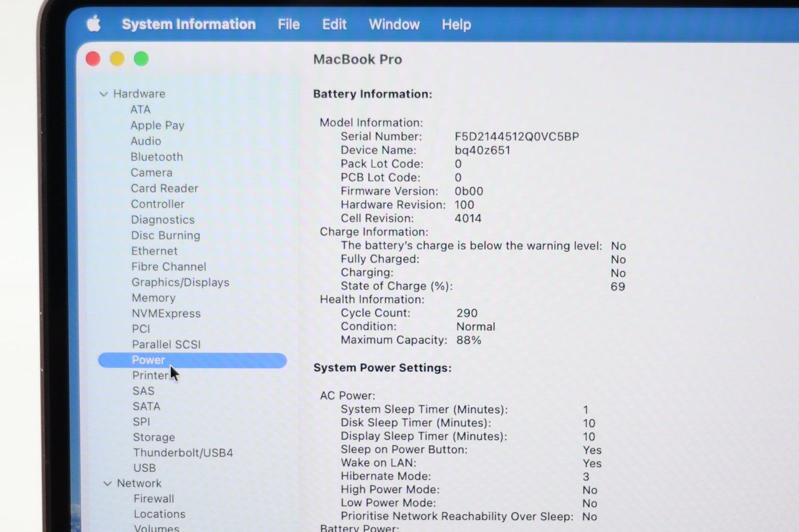Open the Window menu
Viewport: 799px width, 532px height.
394,24
